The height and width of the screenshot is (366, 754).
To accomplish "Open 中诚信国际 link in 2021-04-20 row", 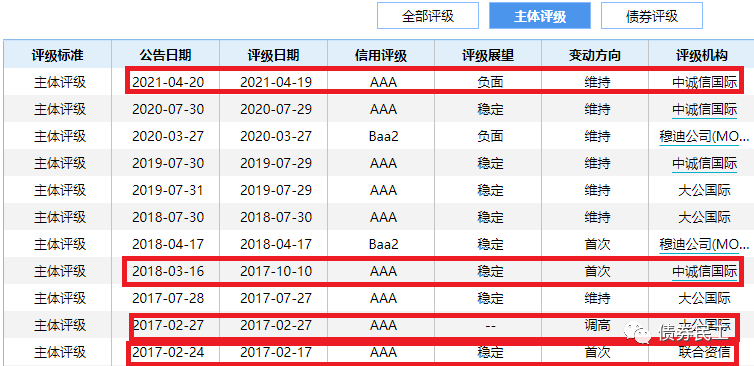I will click(x=704, y=82).
